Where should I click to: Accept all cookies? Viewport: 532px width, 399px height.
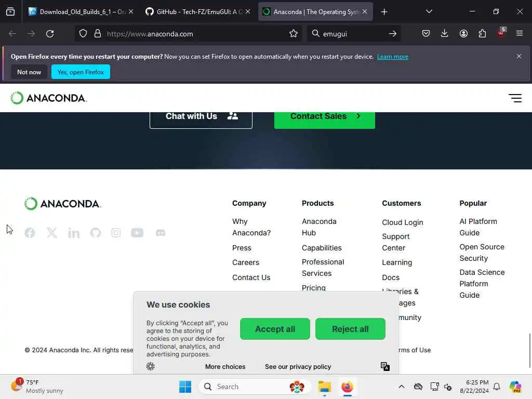point(275,329)
